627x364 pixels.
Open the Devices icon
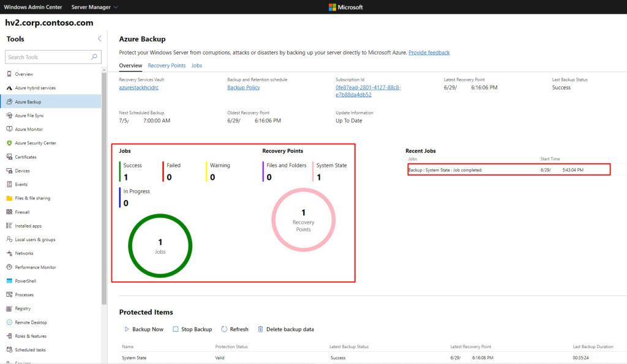[x=9, y=171]
